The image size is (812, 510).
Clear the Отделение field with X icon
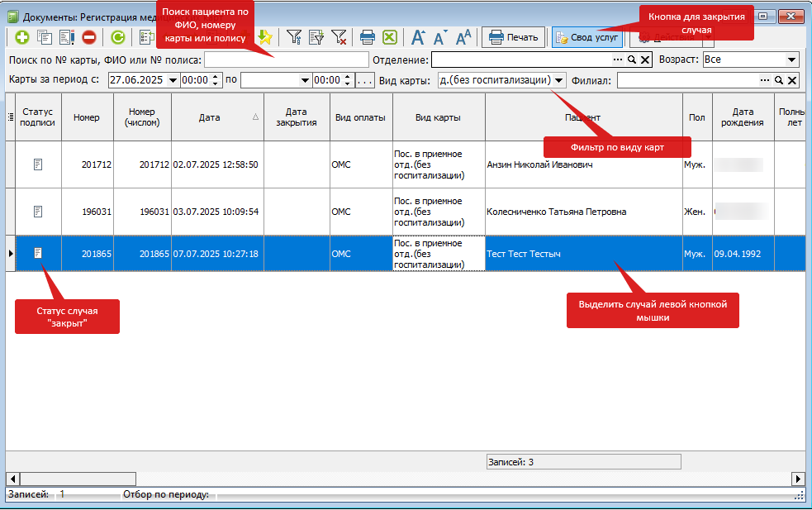[x=645, y=60]
